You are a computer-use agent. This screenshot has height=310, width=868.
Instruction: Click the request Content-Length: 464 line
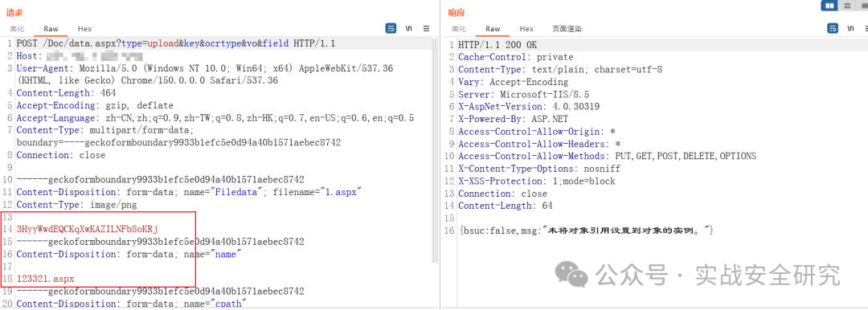pyautogui.click(x=67, y=93)
